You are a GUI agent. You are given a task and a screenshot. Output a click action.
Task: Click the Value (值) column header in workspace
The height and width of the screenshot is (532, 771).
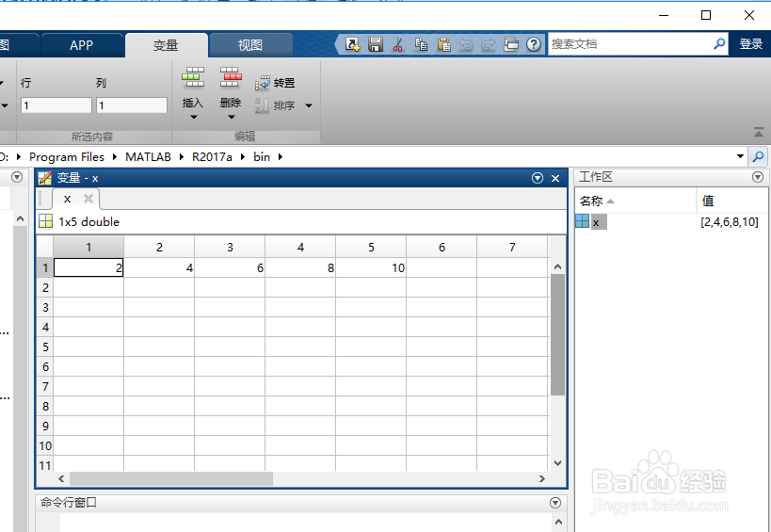click(732, 202)
